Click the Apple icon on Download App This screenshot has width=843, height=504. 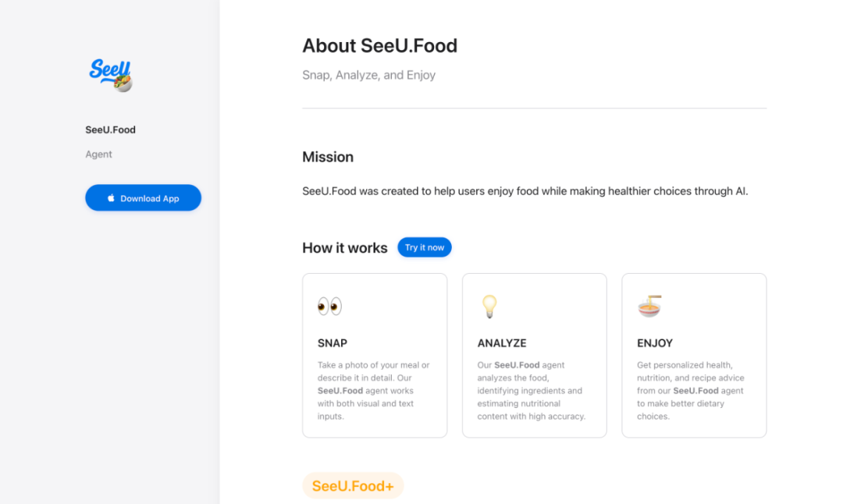click(112, 198)
